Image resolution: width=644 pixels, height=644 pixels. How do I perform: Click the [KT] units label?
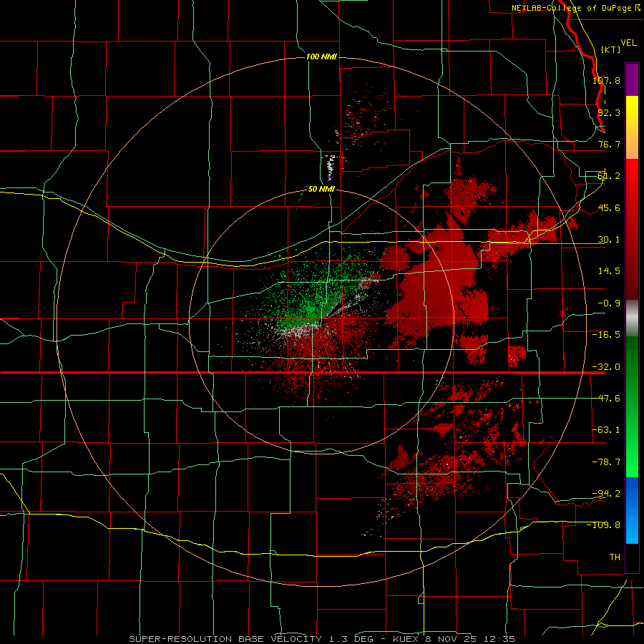tap(611, 49)
